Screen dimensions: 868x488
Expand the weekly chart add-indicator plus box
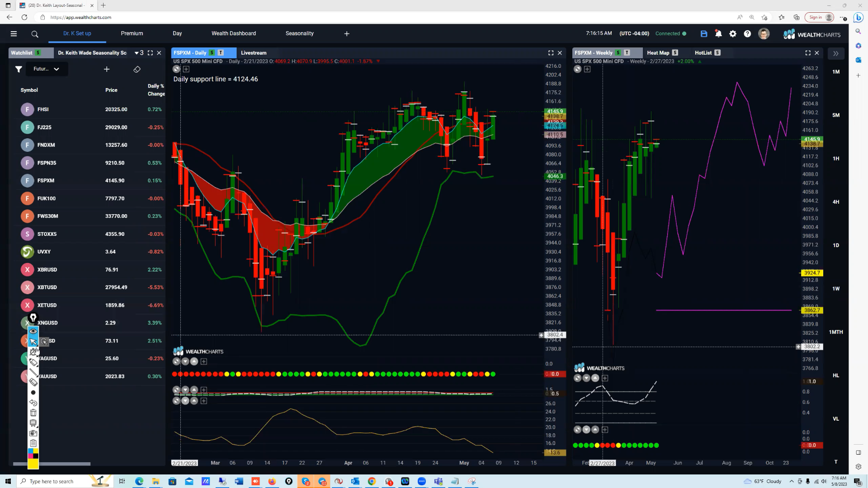pyautogui.click(x=587, y=69)
